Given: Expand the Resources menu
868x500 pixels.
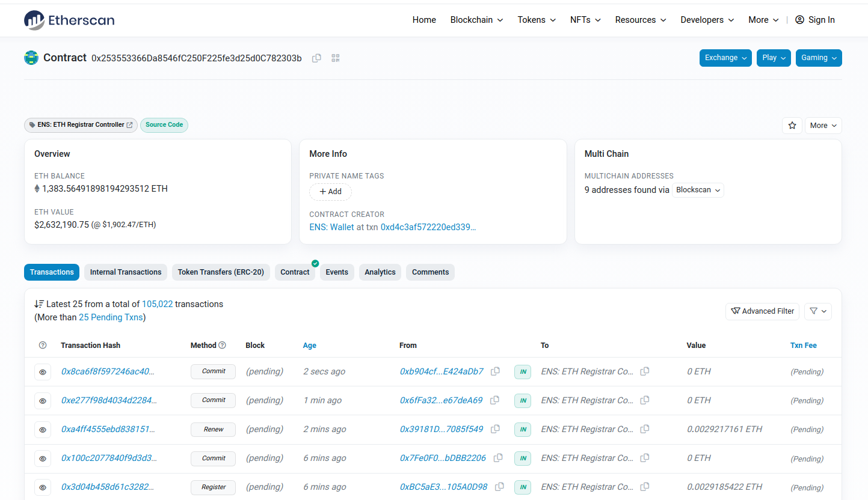Looking at the screenshot, I should [641, 20].
